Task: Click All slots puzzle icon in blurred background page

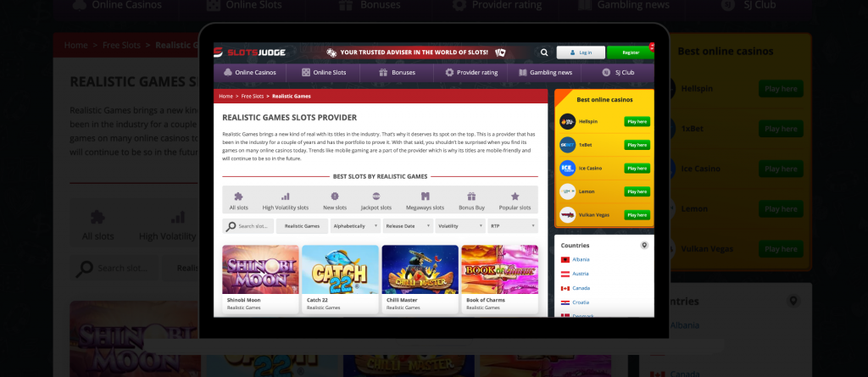Action: click(x=98, y=217)
